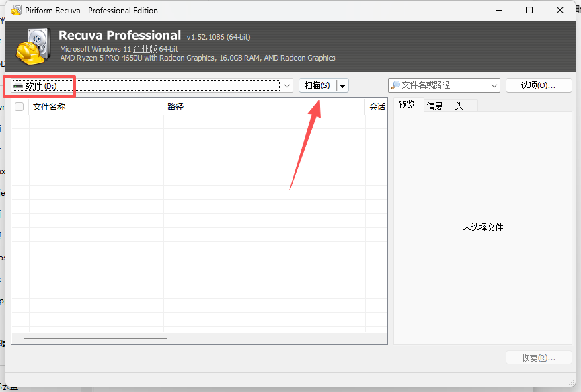Click the horizontal scrollbar of the file list
This screenshot has height=392, width=581.
[95, 338]
